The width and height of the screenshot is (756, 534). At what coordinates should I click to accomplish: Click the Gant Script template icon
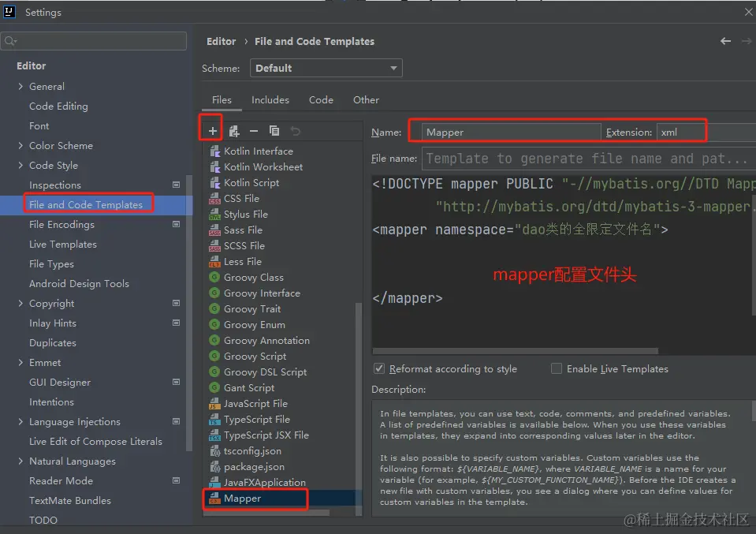click(x=214, y=388)
